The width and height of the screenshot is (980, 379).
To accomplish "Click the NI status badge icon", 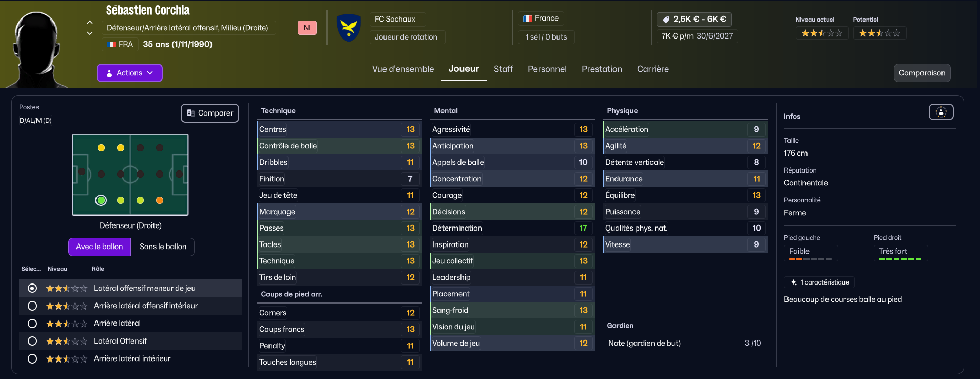I will (x=307, y=28).
